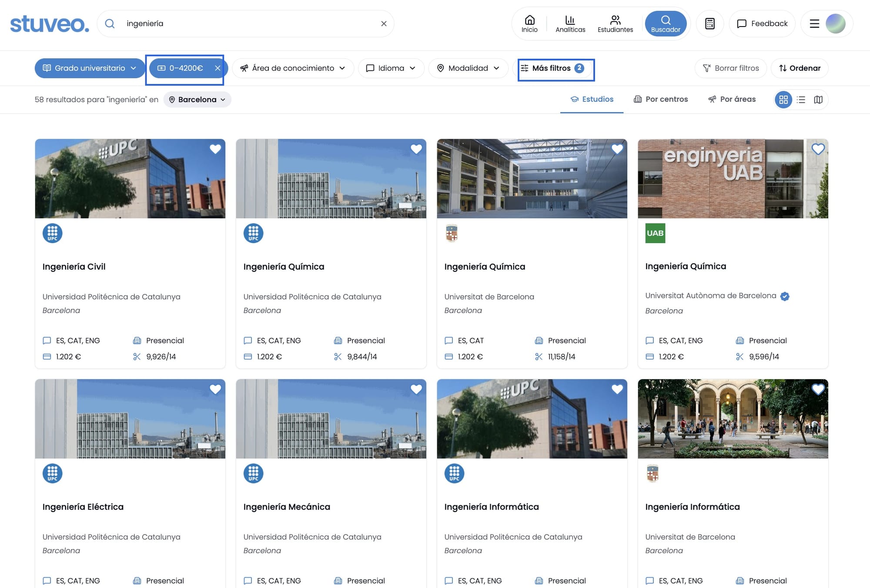
Task: Click UPC logo on UPC Ingeniería Informática
Action: tap(454, 473)
